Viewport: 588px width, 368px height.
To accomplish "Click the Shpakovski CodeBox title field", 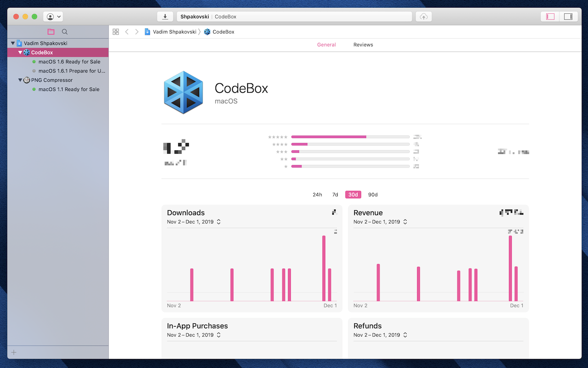I will click(x=294, y=17).
